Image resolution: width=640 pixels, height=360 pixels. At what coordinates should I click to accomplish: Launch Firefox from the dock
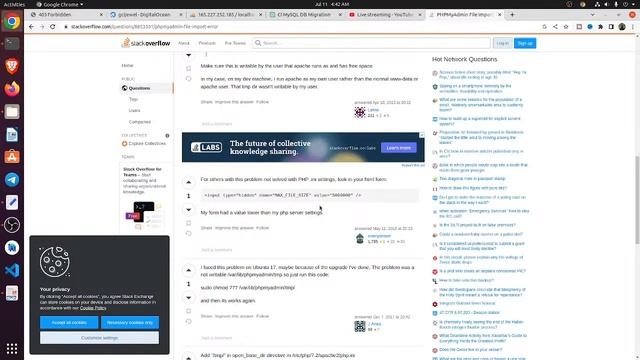(x=12, y=89)
